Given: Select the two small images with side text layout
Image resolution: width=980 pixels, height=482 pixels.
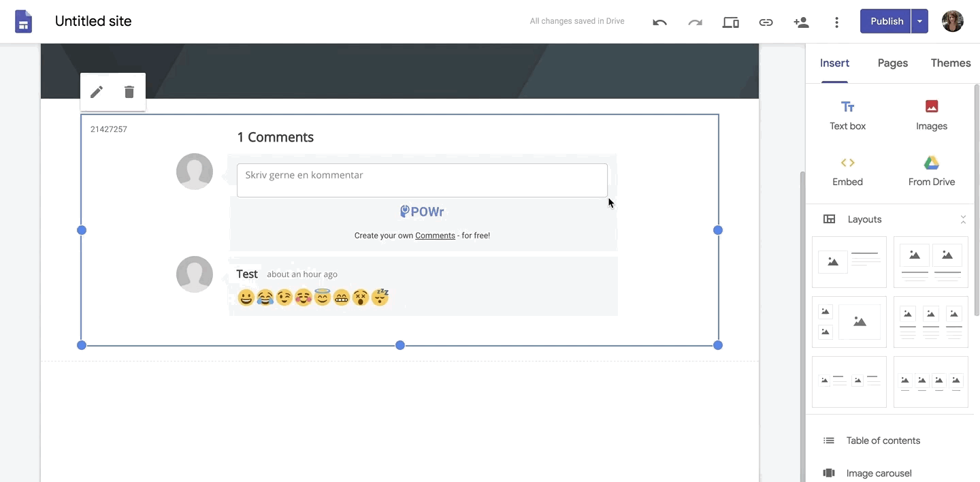Looking at the screenshot, I should 849,382.
